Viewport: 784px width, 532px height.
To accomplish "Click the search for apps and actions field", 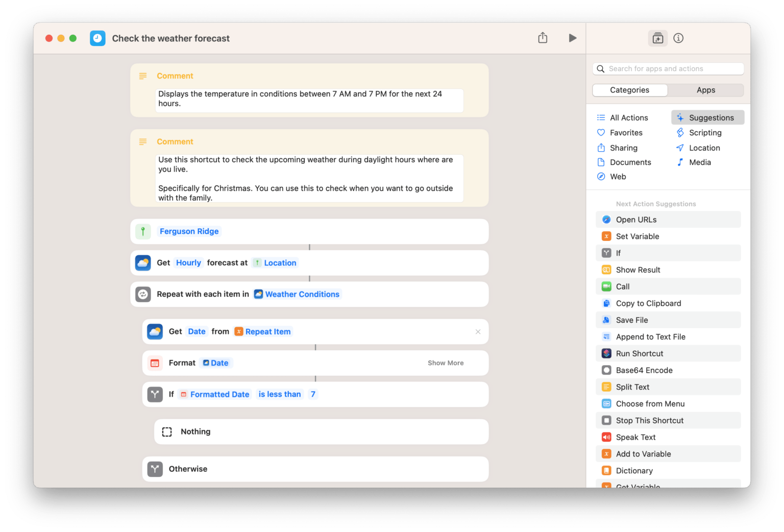I will click(x=669, y=69).
